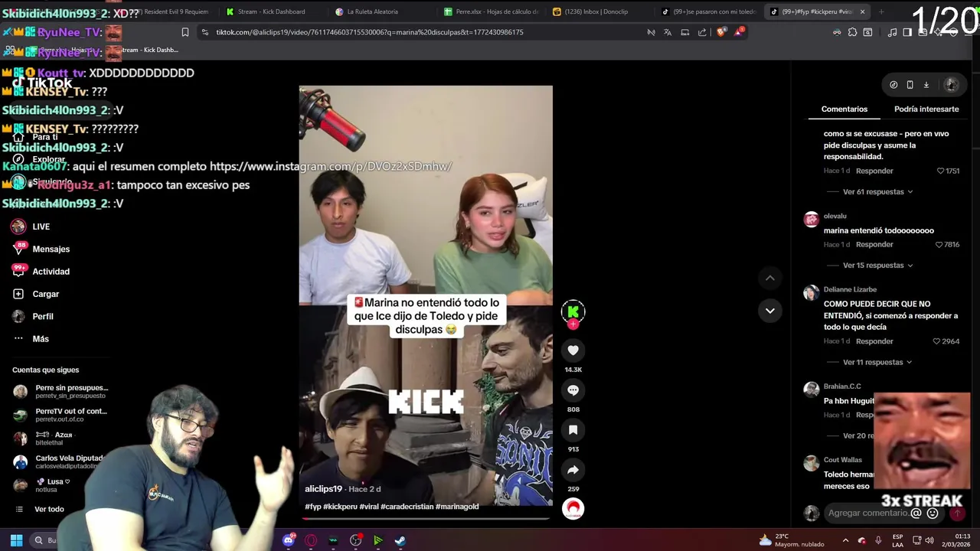Go to next video with down chevron
This screenshot has height=551, width=980.
click(770, 311)
